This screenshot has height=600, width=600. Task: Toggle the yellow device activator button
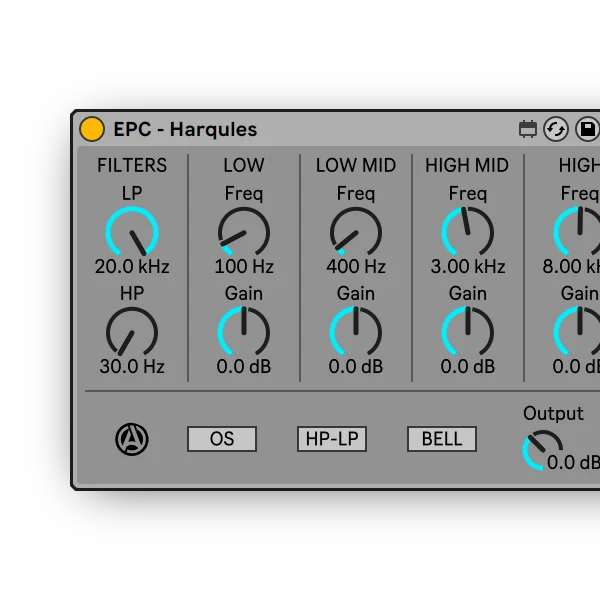pyautogui.click(x=92, y=129)
